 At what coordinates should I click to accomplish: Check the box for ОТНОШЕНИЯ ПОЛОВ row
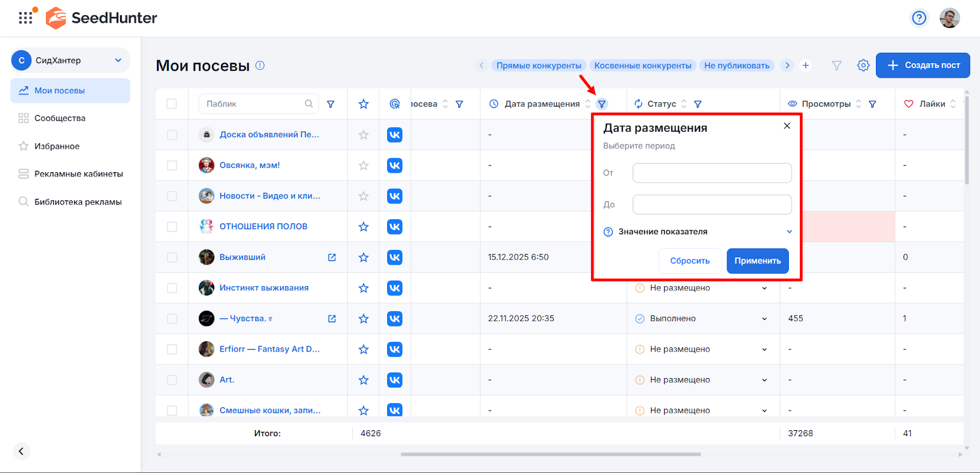click(172, 227)
